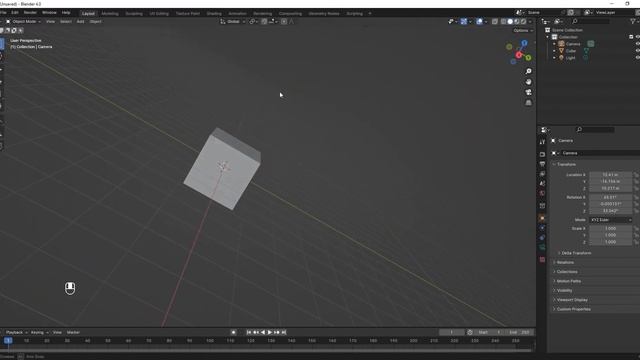Image resolution: width=640 pixels, height=360 pixels.
Task: Toggle Cube visibility eye in outliner
Action: (638, 51)
